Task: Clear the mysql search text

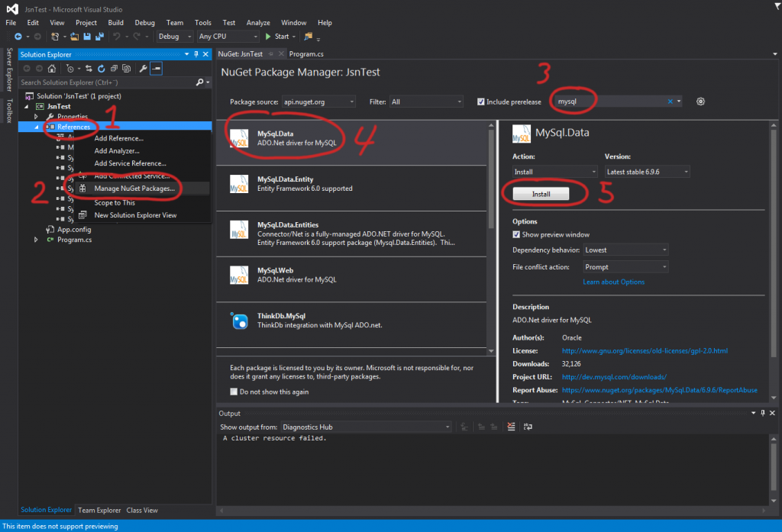Action: coord(671,102)
